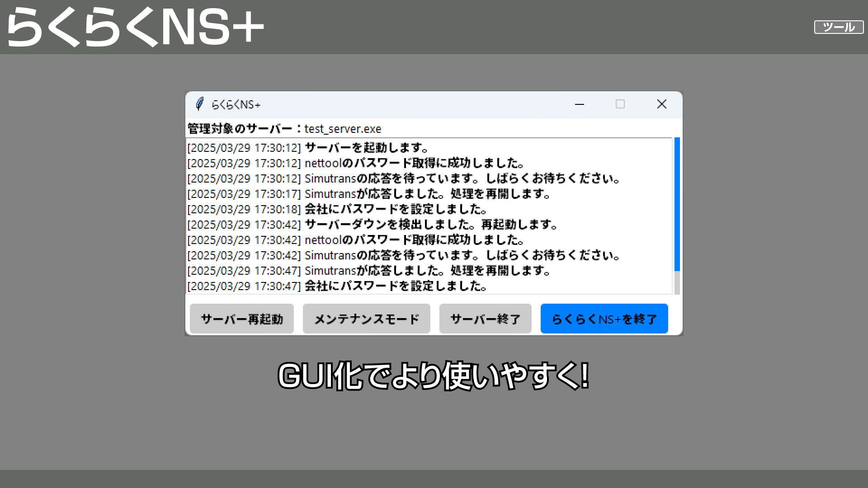Click the maximize window icon
868x488 pixels.
[620, 104]
